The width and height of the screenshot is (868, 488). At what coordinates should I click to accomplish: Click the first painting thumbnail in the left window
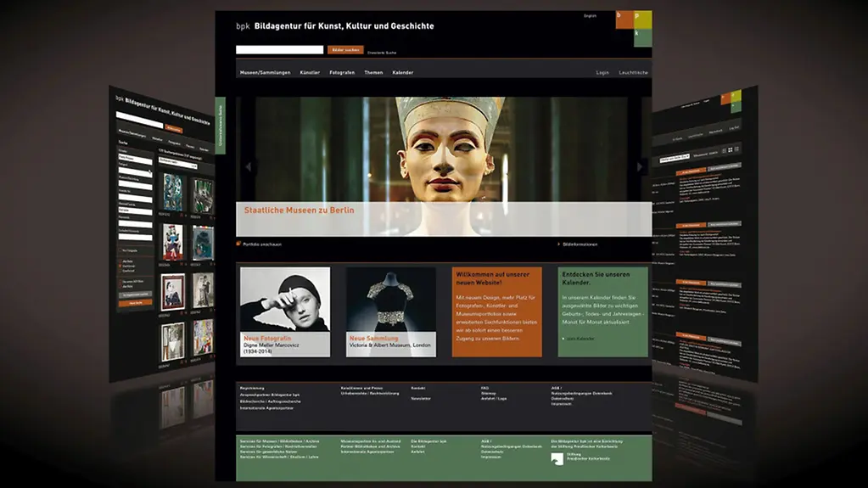[x=173, y=192]
